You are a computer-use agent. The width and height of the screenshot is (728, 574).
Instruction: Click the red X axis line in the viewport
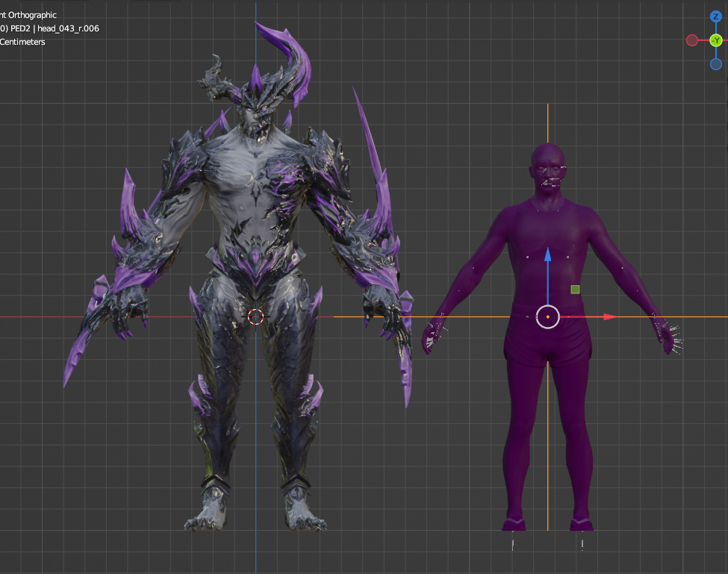pyautogui.click(x=75, y=316)
